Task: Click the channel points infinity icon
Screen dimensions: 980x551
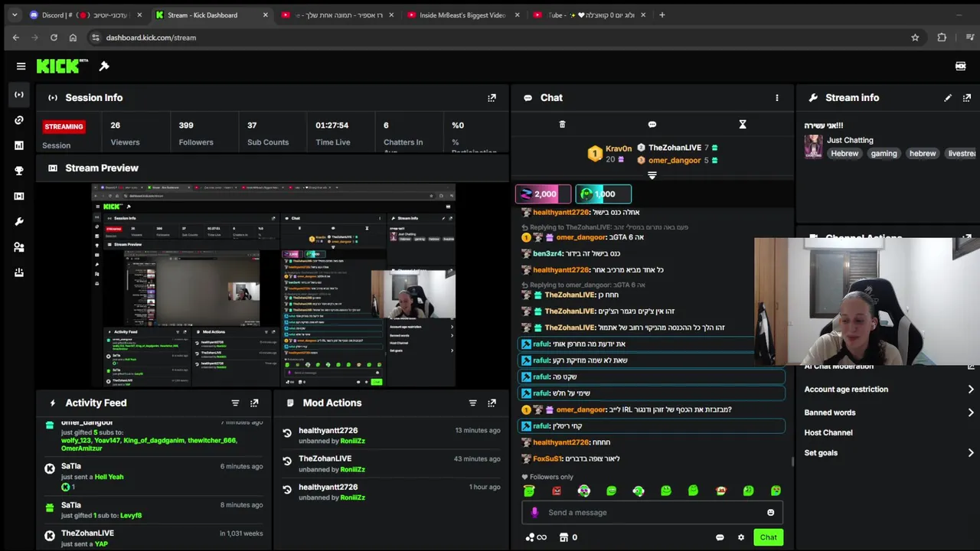Action: (x=537, y=537)
